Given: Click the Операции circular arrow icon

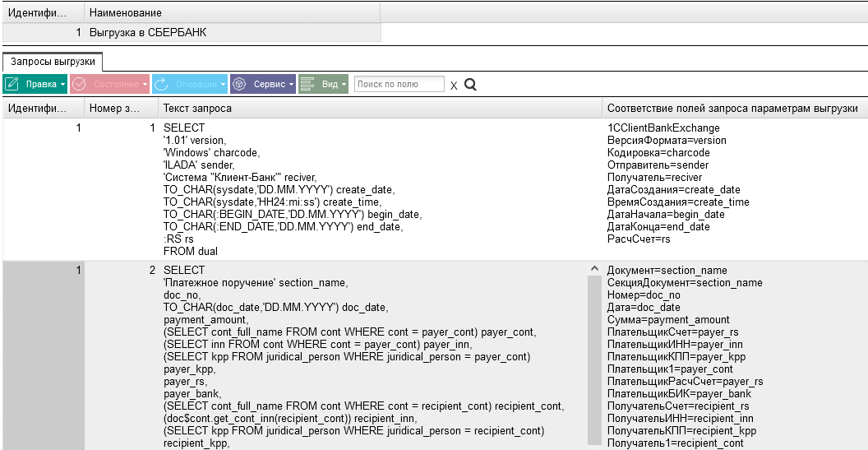Looking at the screenshot, I should point(161,84).
